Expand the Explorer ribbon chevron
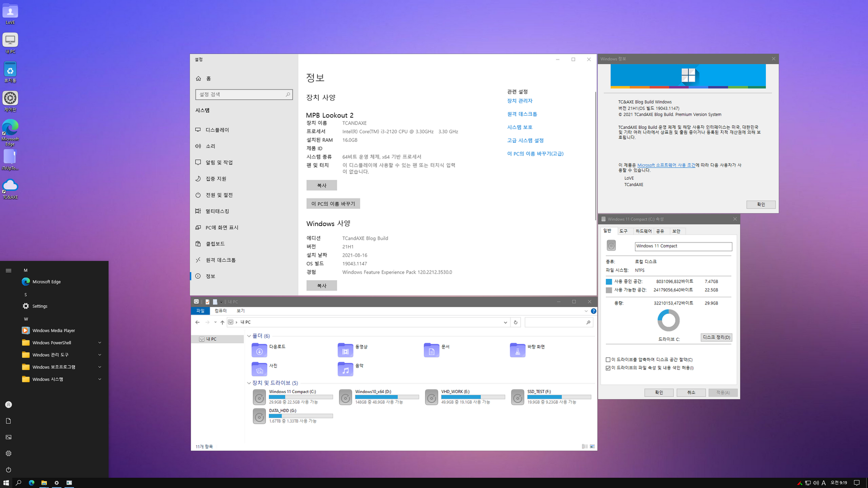This screenshot has height=488, width=868. click(x=586, y=311)
